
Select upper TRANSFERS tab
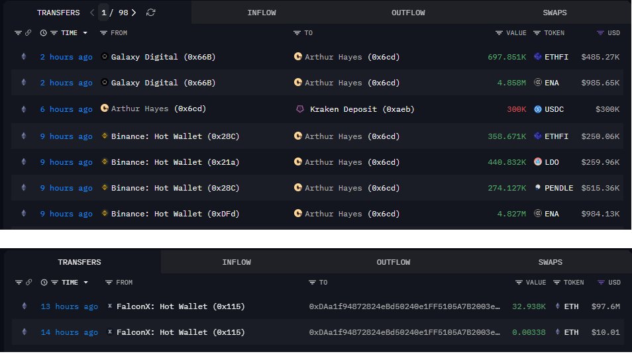58,13
